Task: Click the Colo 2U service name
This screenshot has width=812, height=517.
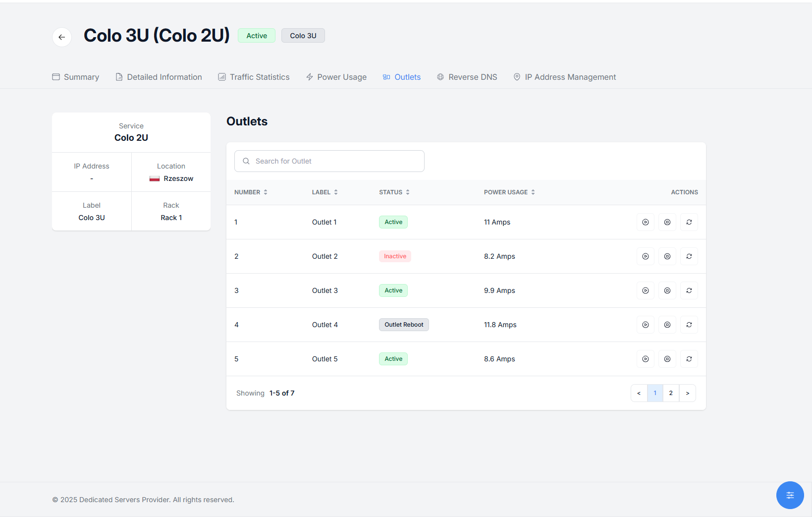Action: 131,138
